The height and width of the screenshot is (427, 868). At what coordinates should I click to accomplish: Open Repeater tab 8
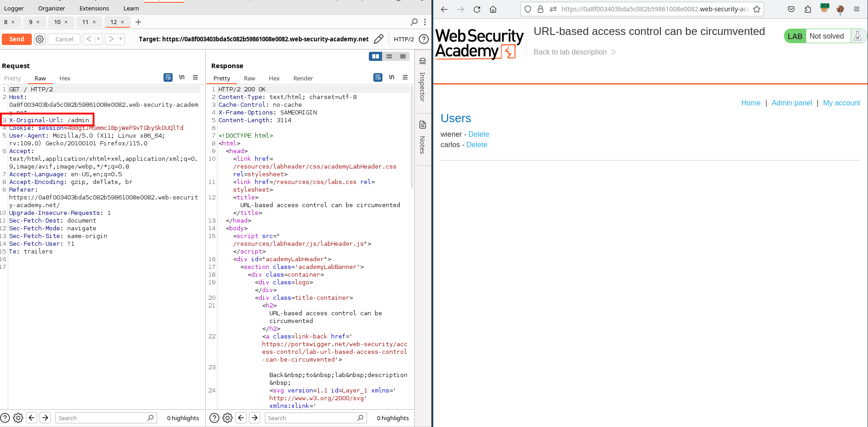6,22
